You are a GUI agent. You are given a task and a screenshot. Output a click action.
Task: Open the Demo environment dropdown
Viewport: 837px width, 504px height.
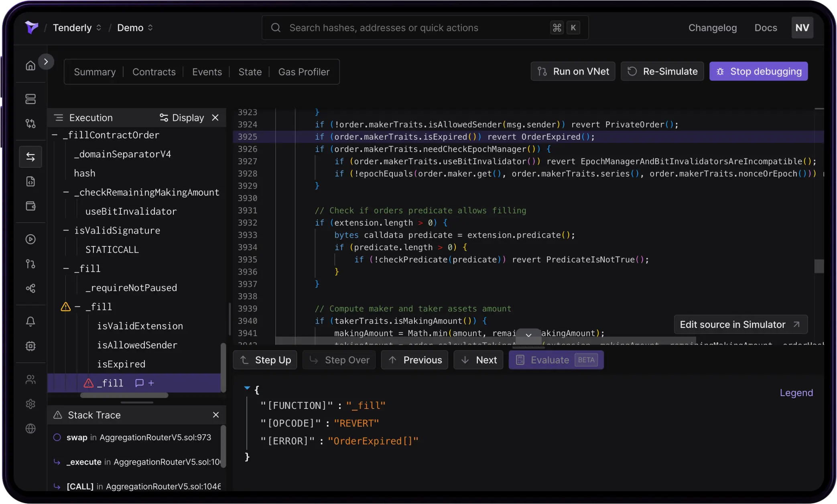(x=150, y=28)
